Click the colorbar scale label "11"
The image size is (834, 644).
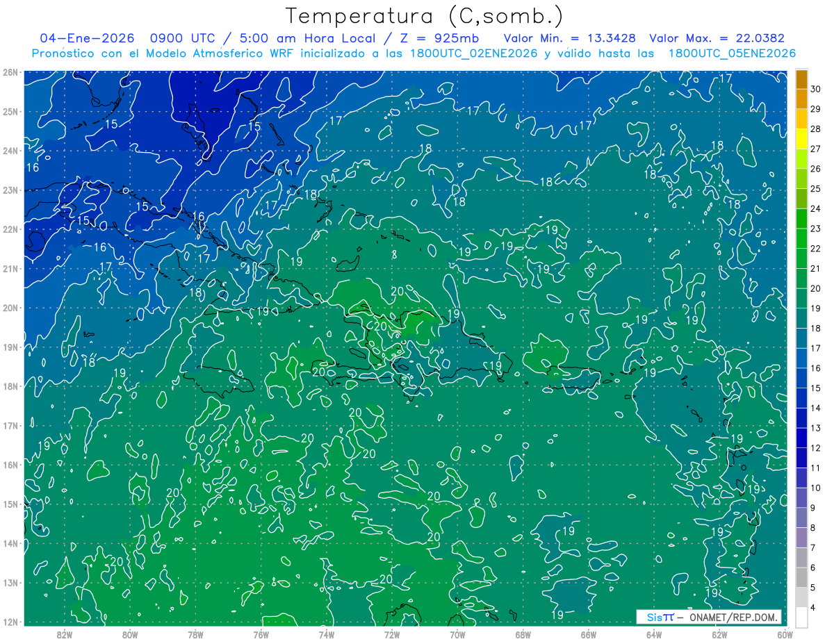coord(816,468)
